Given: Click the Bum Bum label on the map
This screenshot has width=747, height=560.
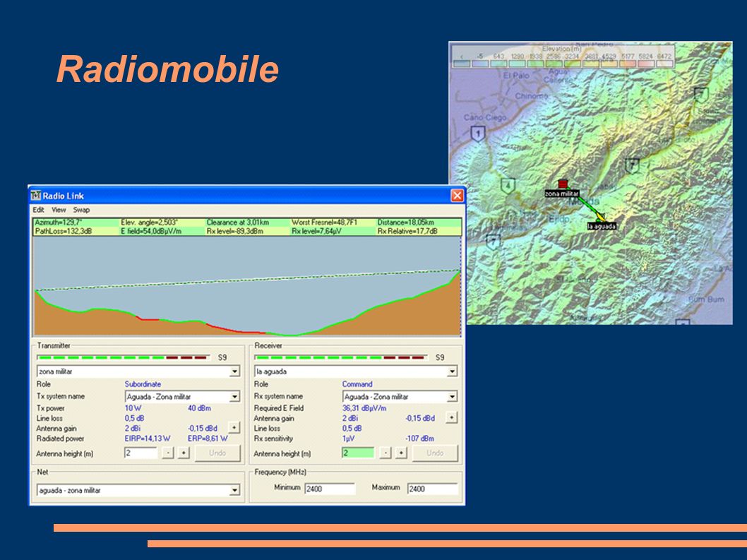Looking at the screenshot, I should click(x=707, y=299).
